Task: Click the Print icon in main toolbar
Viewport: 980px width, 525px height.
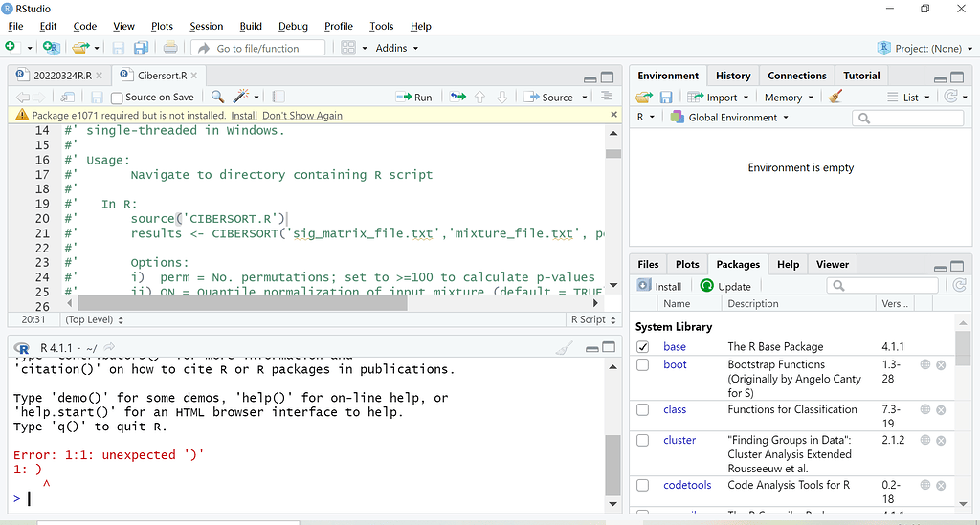Action: [170, 47]
